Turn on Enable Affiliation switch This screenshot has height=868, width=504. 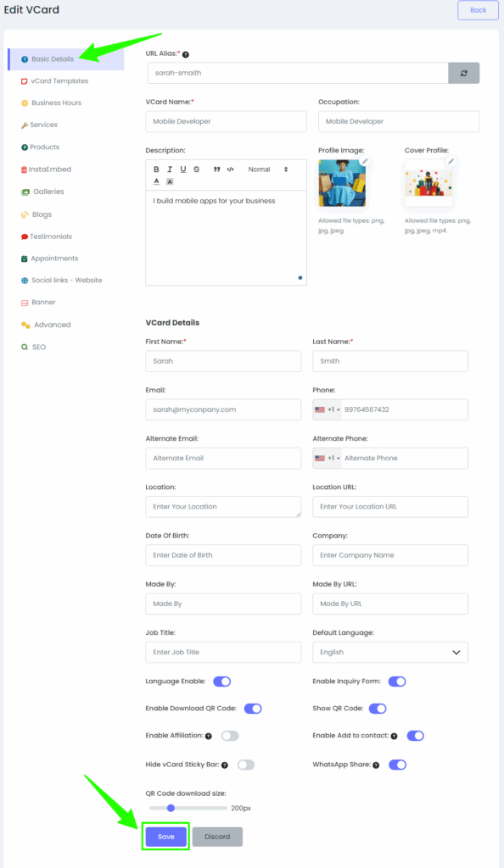click(231, 736)
